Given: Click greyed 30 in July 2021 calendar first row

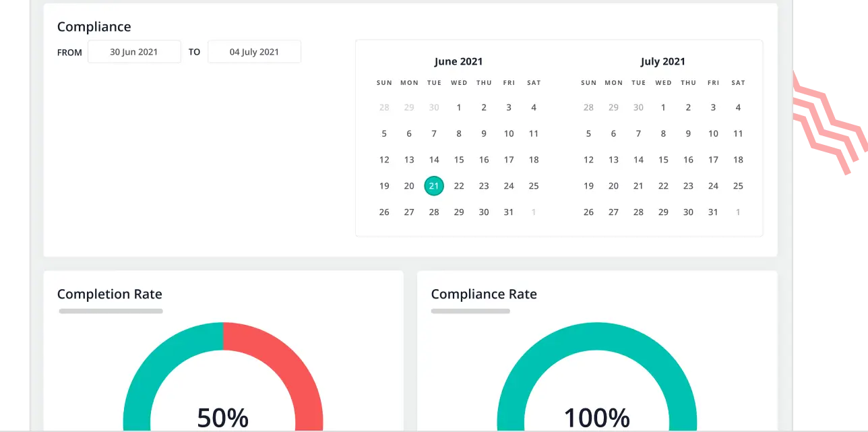Looking at the screenshot, I should click(638, 107).
